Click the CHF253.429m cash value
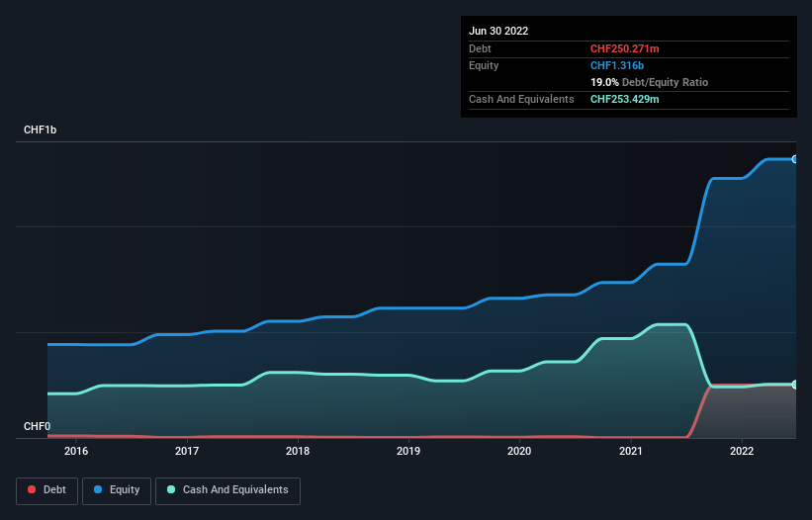 tap(624, 99)
